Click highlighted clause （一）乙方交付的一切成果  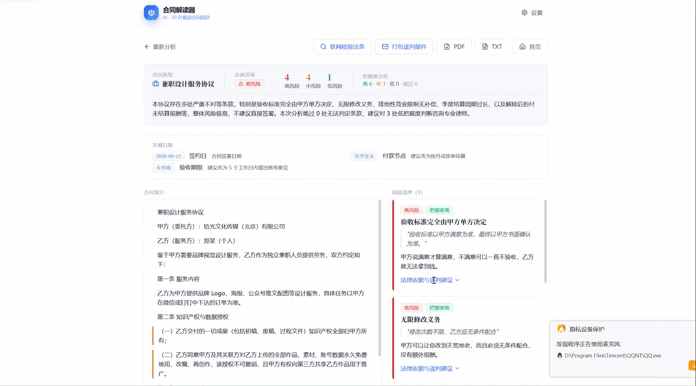[x=262, y=336]
